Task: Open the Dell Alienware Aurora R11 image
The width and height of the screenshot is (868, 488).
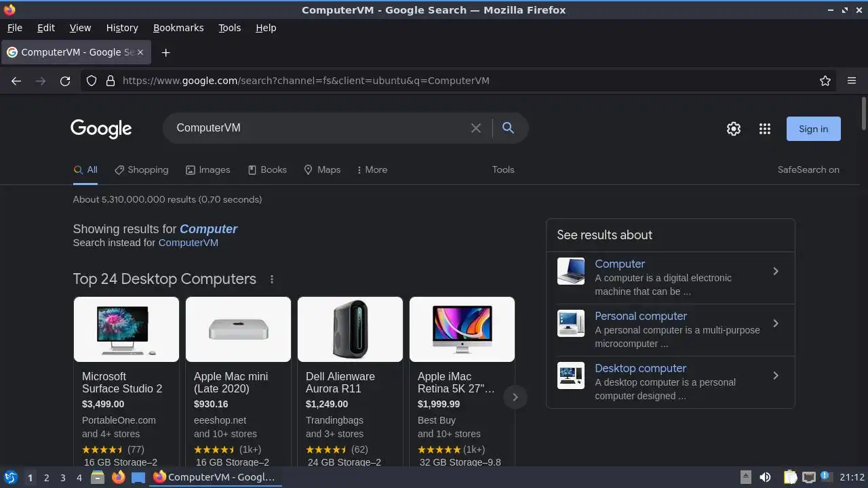Action: pyautogui.click(x=350, y=329)
